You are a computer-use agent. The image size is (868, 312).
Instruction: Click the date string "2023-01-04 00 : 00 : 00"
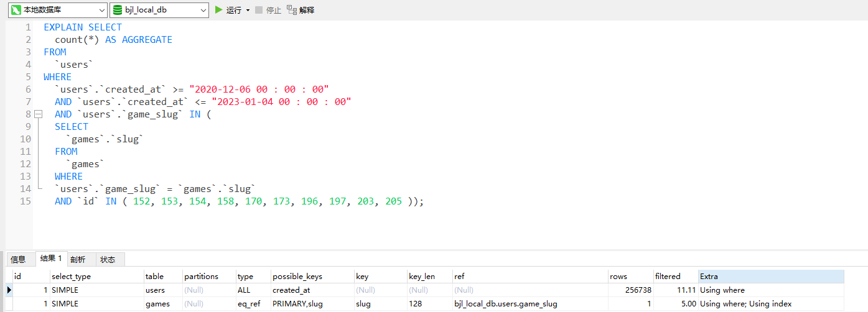click(282, 102)
